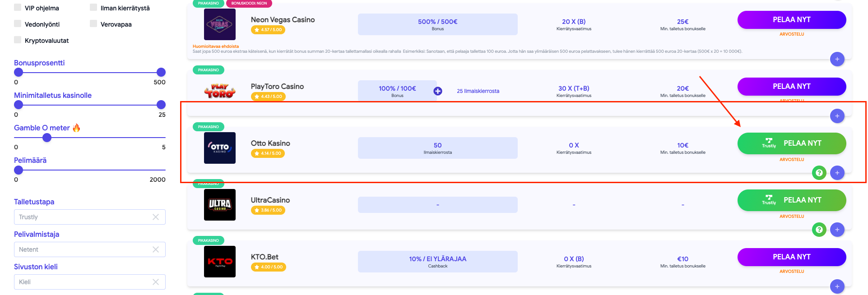
Task: Open the ARVOSTELU link under KTO.Bet
Action: 792,272
